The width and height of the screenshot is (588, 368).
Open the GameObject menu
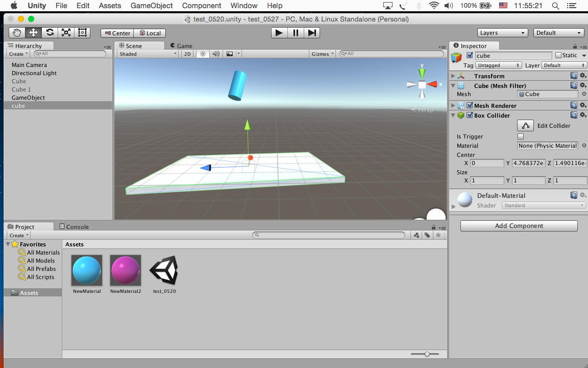152,6
